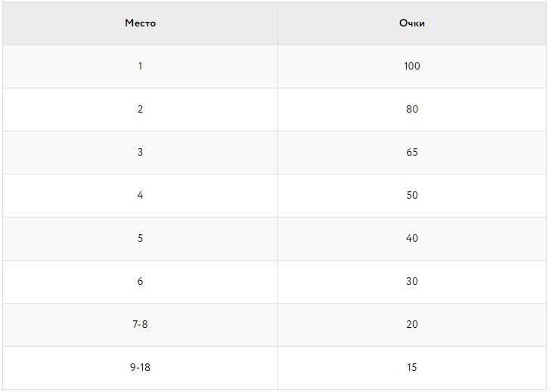This screenshot has height=392, width=549.
Task: Click the place 4 cell
Action: 140,196
